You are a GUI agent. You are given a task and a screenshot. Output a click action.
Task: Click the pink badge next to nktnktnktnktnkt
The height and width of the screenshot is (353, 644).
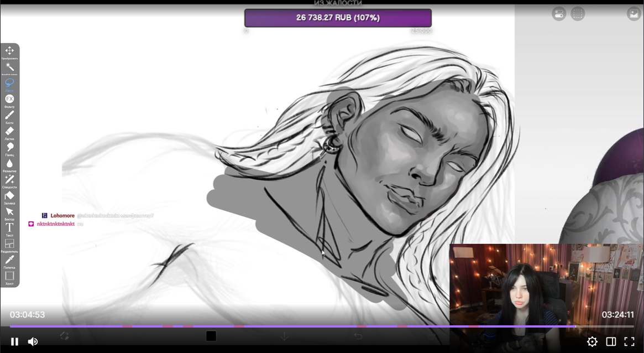pyautogui.click(x=31, y=224)
